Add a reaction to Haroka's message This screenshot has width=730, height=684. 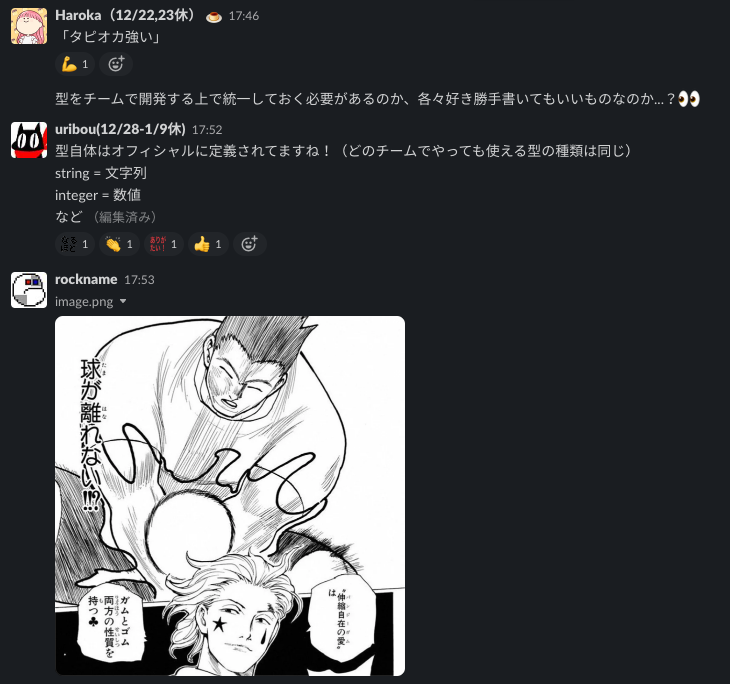[x=116, y=64]
